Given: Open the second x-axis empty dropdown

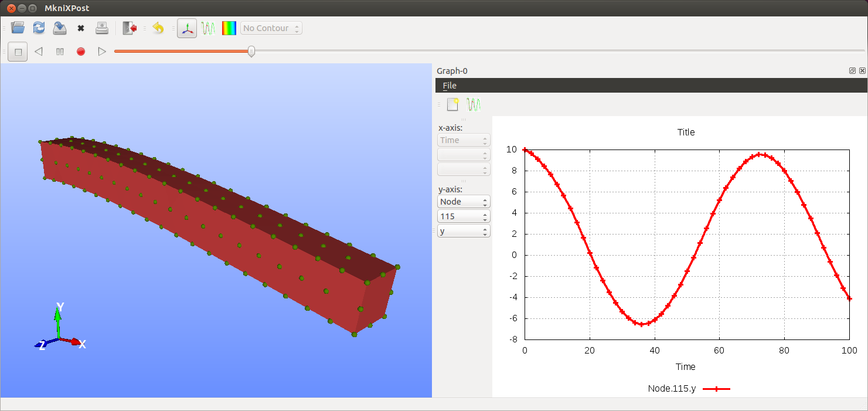Looking at the screenshot, I should (464, 155).
